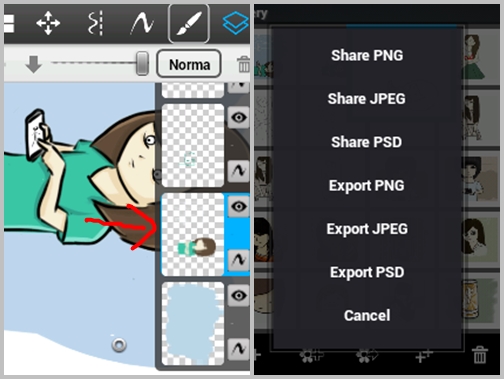Hide the layer with faint teal sketch
Viewport: 504px width, 379px height.
pos(238,117)
